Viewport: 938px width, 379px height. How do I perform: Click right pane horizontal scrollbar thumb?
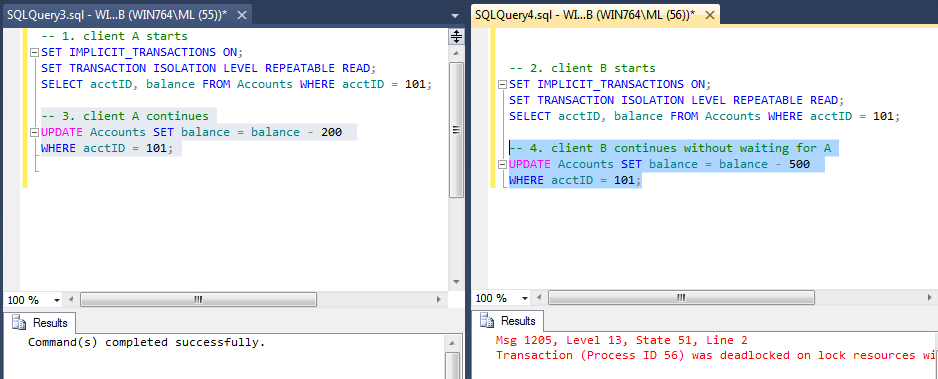pos(681,298)
